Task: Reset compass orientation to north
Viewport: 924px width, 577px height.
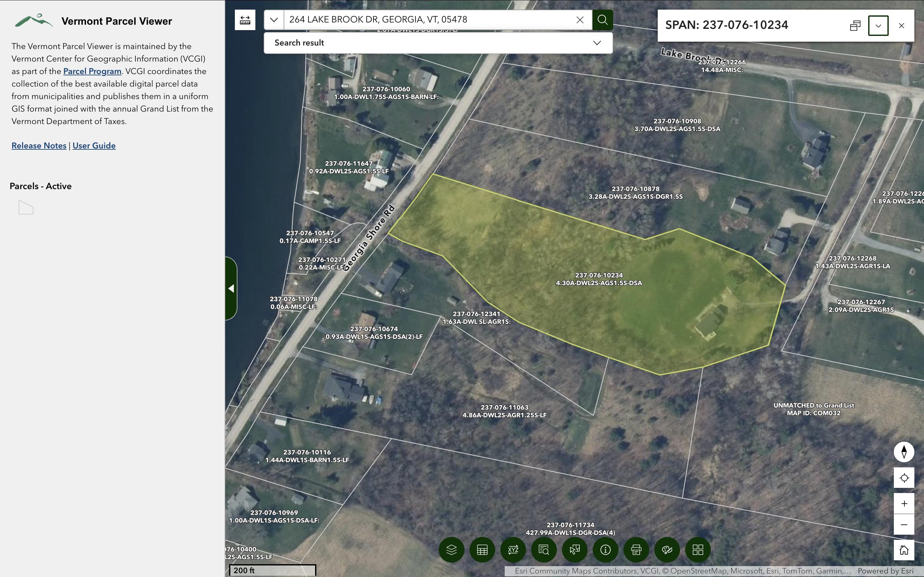Action: click(904, 452)
